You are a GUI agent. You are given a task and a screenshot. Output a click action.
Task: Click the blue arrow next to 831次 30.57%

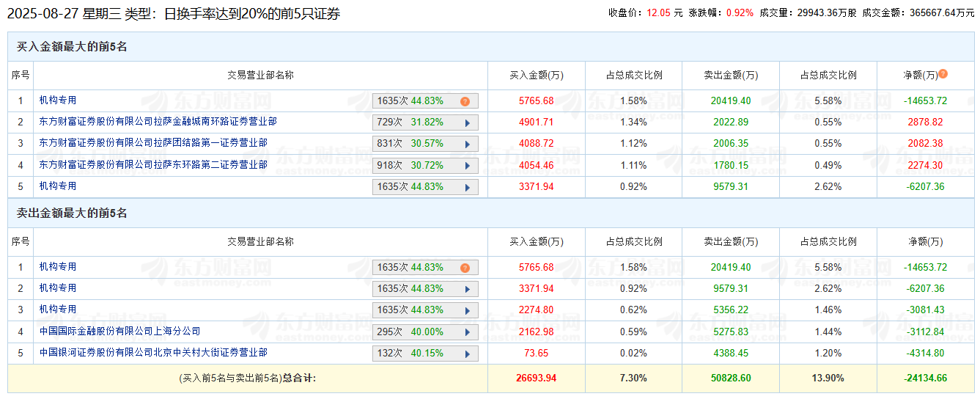466,144
